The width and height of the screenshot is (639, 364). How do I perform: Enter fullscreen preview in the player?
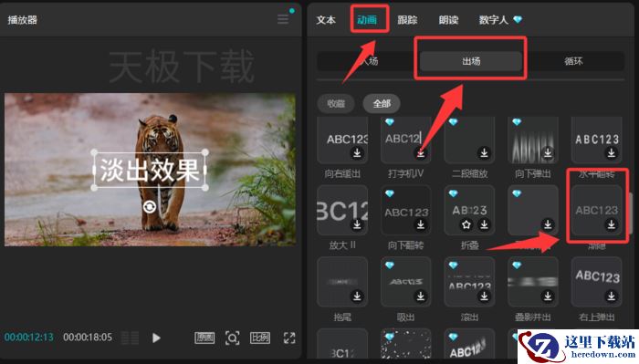coord(289,338)
